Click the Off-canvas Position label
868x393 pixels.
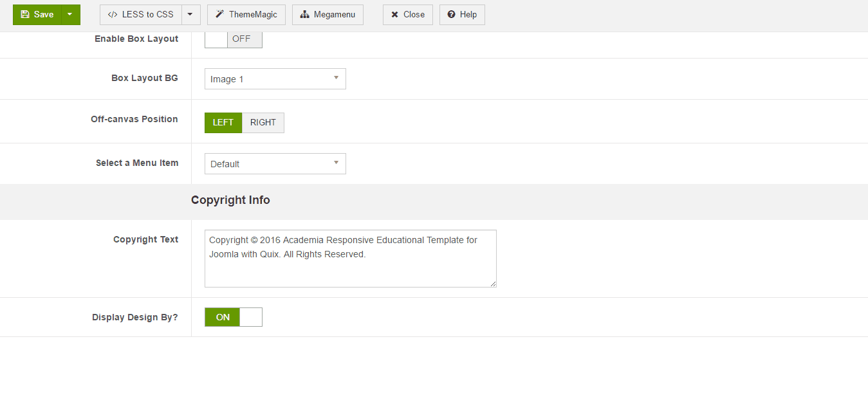coord(134,119)
